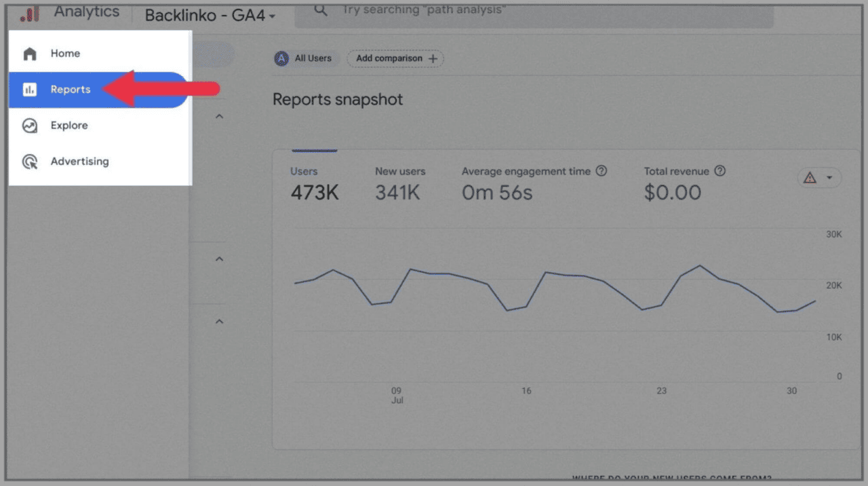Click the help icon beside Total revenue
Image resolution: width=868 pixels, height=486 pixels.
point(720,171)
